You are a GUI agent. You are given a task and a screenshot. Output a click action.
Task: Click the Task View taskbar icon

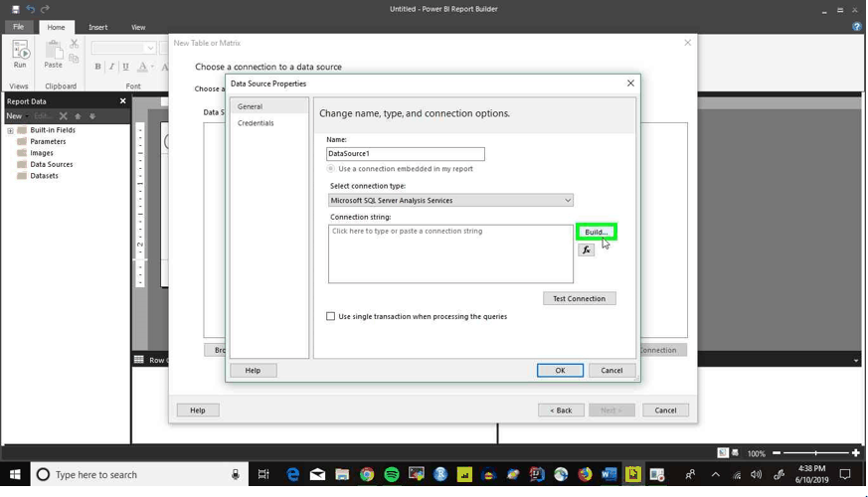tap(263, 474)
